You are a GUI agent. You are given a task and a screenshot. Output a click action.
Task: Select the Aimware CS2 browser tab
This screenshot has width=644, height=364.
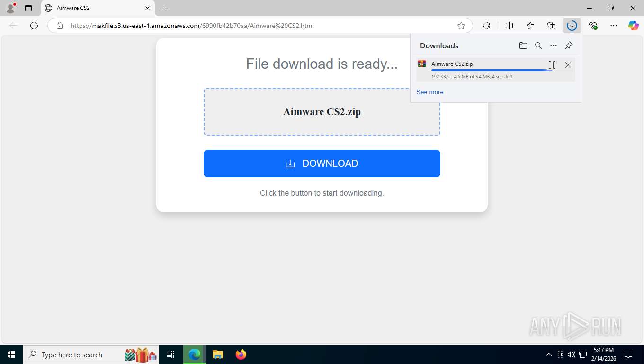[x=98, y=8]
